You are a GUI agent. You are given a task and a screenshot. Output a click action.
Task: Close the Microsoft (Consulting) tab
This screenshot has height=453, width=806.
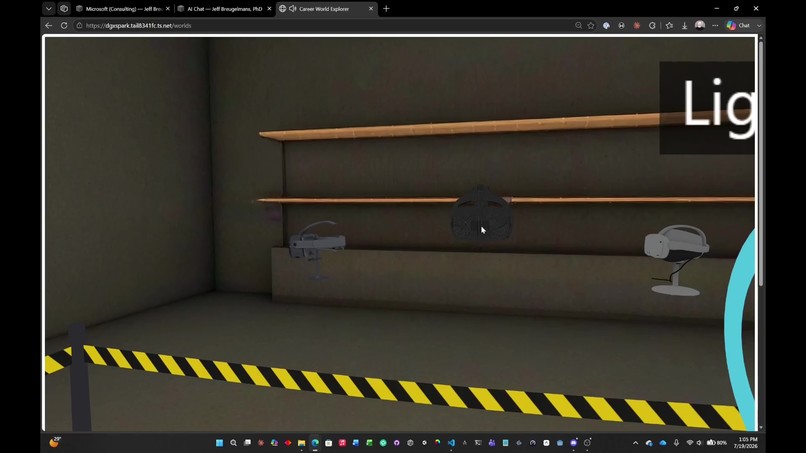point(168,9)
